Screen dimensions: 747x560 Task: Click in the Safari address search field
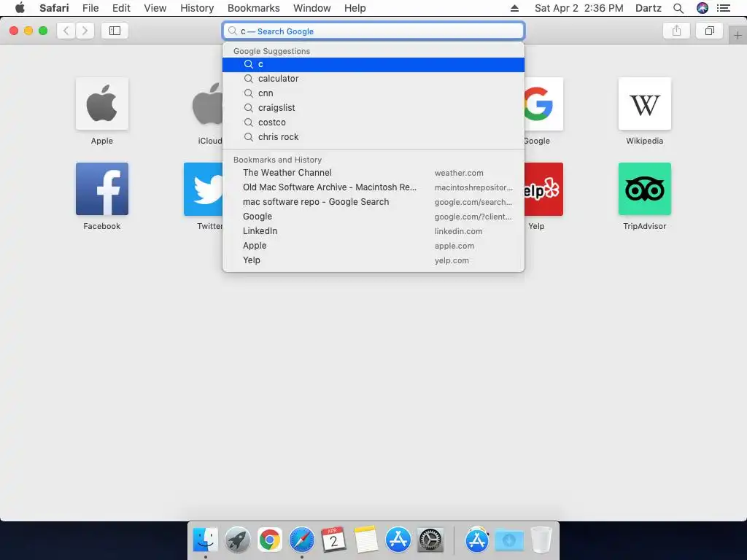tap(373, 31)
